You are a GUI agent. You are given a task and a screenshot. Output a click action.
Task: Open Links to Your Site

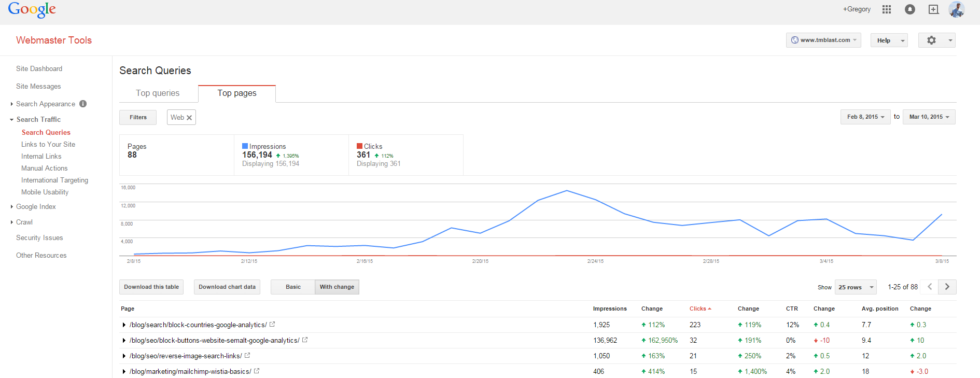pyautogui.click(x=48, y=144)
